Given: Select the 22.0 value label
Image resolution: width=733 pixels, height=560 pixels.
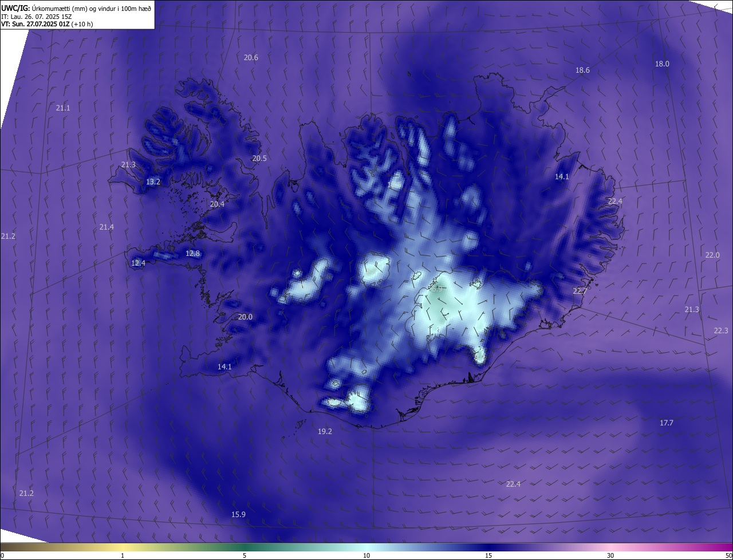Looking at the screenshot, I should 712,255.
